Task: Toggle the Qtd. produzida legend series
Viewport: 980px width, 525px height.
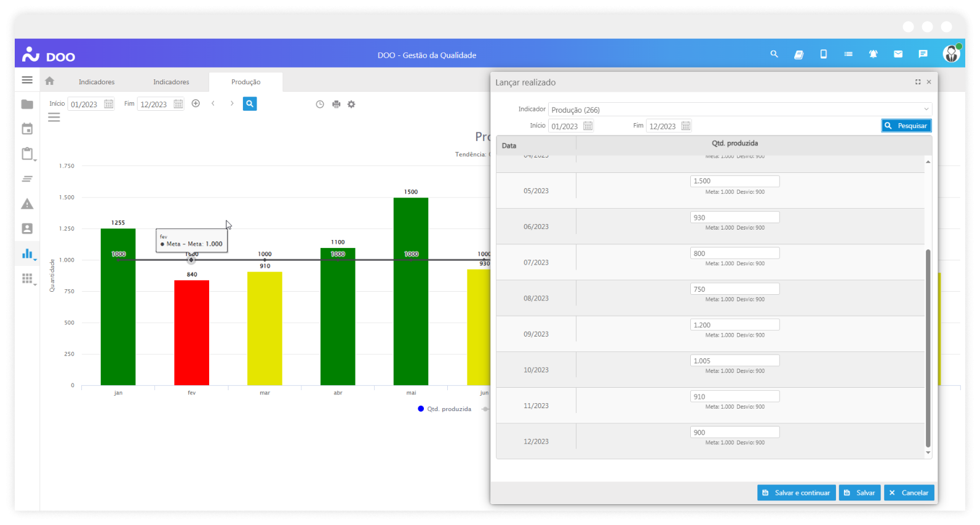Action: pos(444,409)
